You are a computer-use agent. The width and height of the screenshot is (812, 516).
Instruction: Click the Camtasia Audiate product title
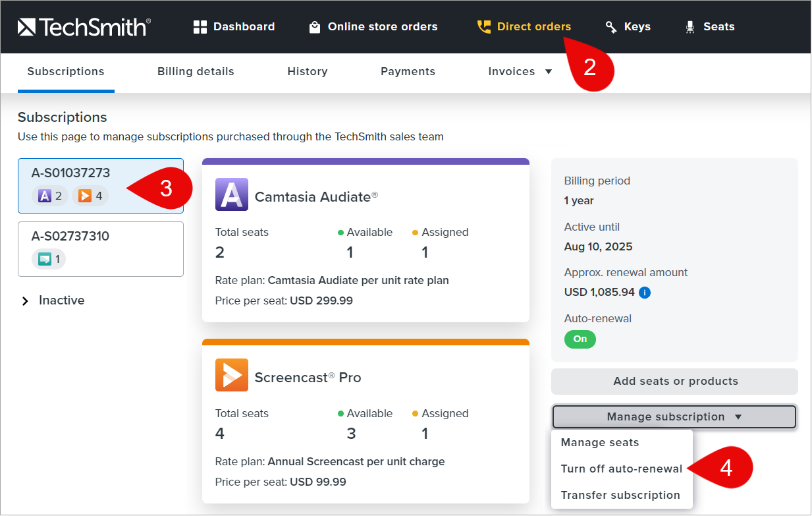click(316, 196)
